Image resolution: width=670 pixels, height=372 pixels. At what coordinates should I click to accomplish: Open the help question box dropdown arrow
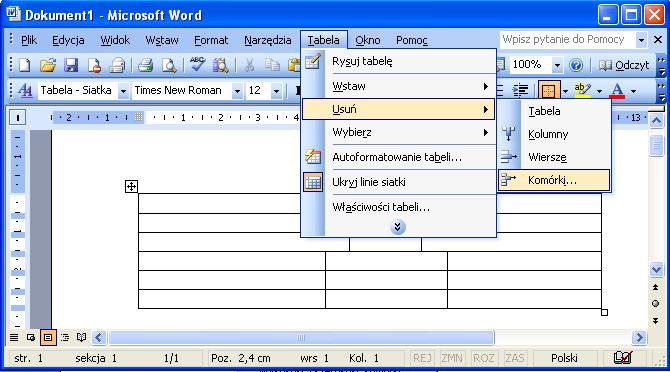[641, 40]
